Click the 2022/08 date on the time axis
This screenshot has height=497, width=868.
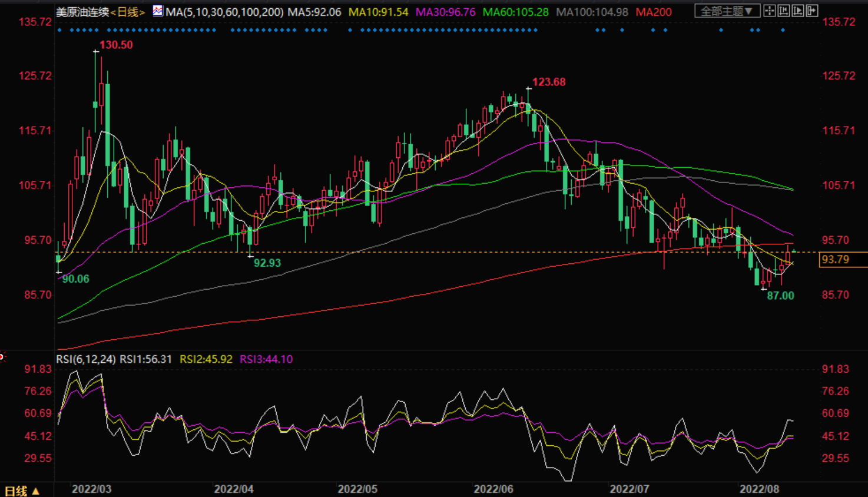(x=760, y=489)
